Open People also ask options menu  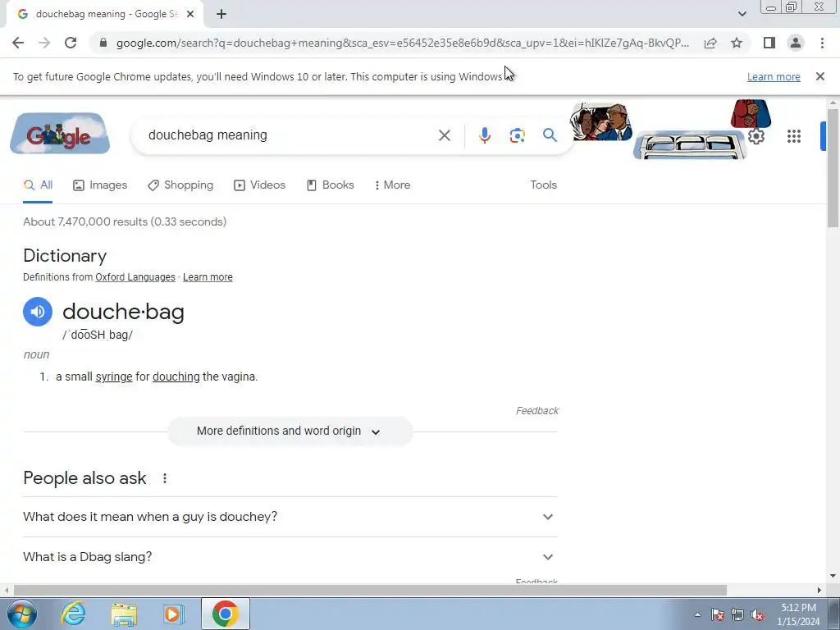164,478
